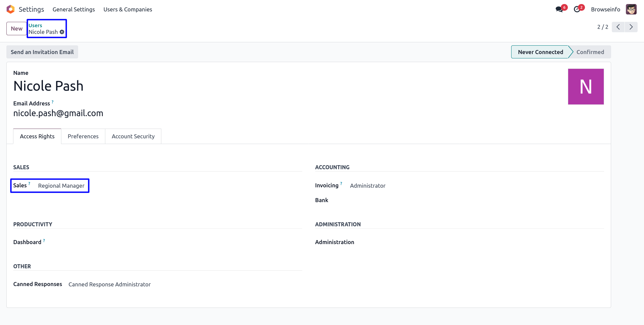
Task: Go to previous user record arrow
Action: coord(618,27)
